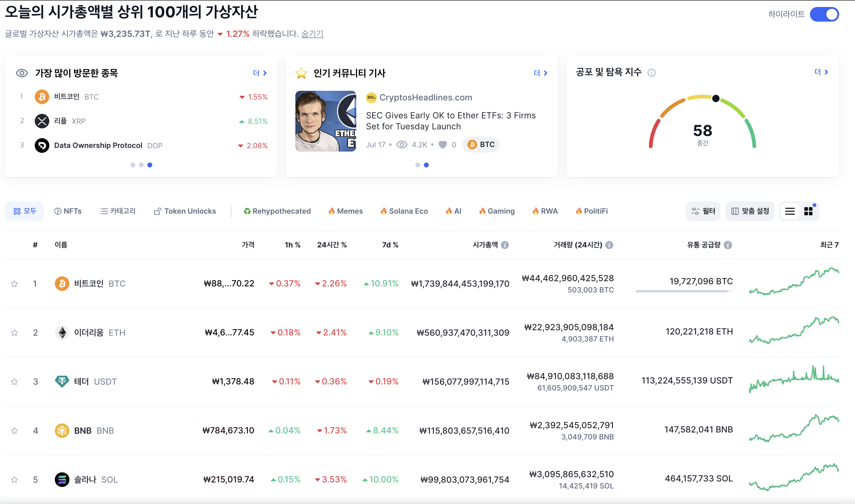Viewport: 855px width, 504px height.
Task: Click the Tether USDT logo icon
Action: 62,381
